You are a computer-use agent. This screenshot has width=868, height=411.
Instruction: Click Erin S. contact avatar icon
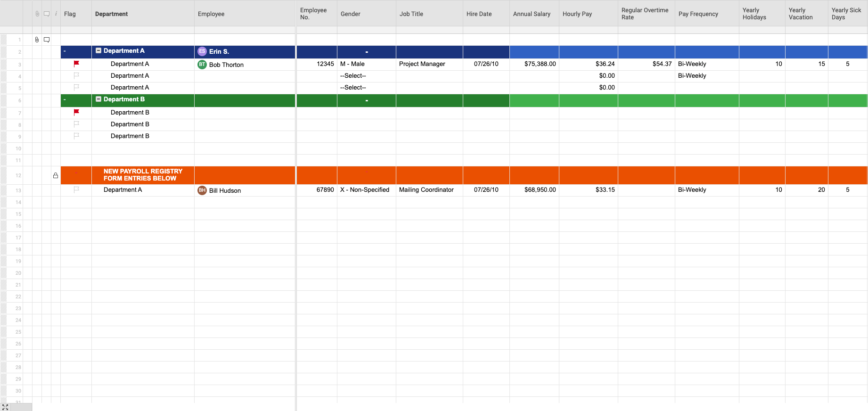click(x=202, y=51)
